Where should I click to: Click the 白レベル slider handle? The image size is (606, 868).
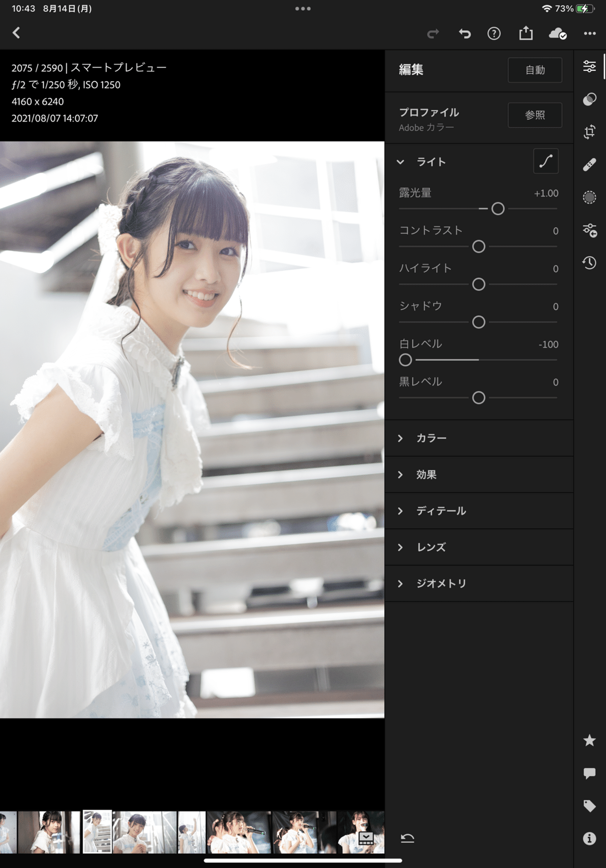tap(406, 360)
